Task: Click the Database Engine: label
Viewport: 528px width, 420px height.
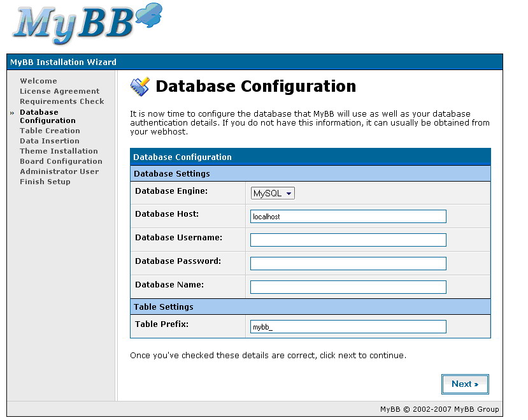Action: (171, 191)
